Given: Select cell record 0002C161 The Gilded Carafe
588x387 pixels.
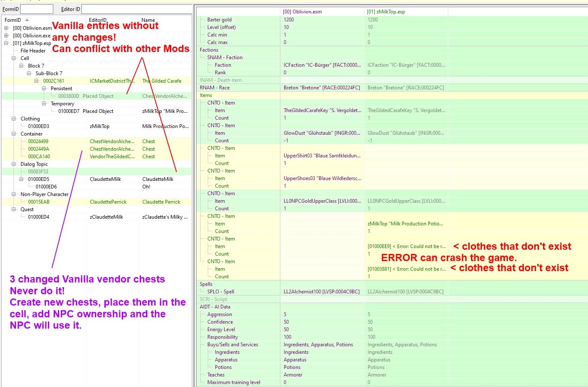Looking at the screenshot, I should 97,81.
